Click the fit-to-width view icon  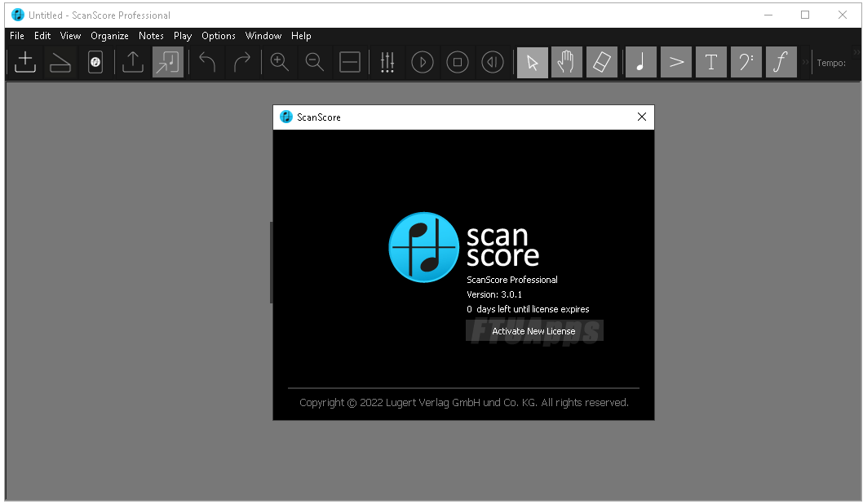[349, 62]
